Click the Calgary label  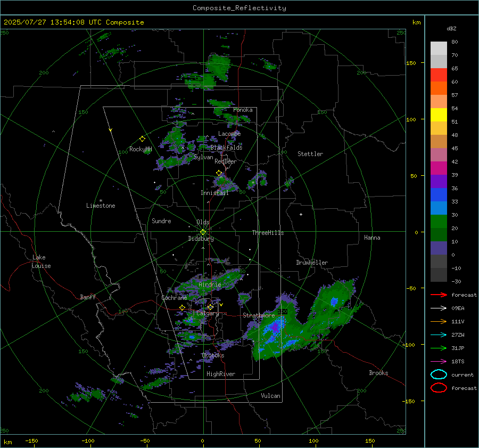208,313
